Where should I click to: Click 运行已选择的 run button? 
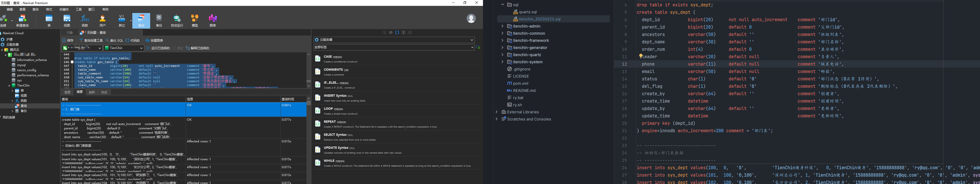pyautogui.click(x=158, y=48)
